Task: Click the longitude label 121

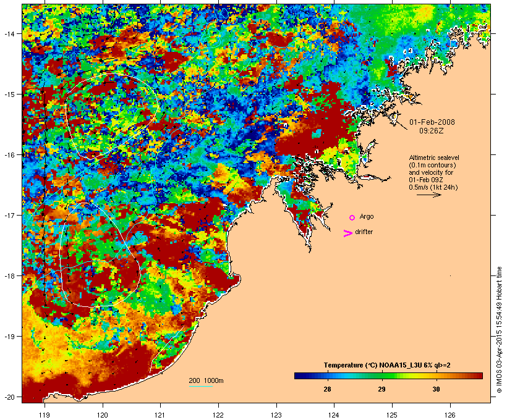Action: [160, 415]
